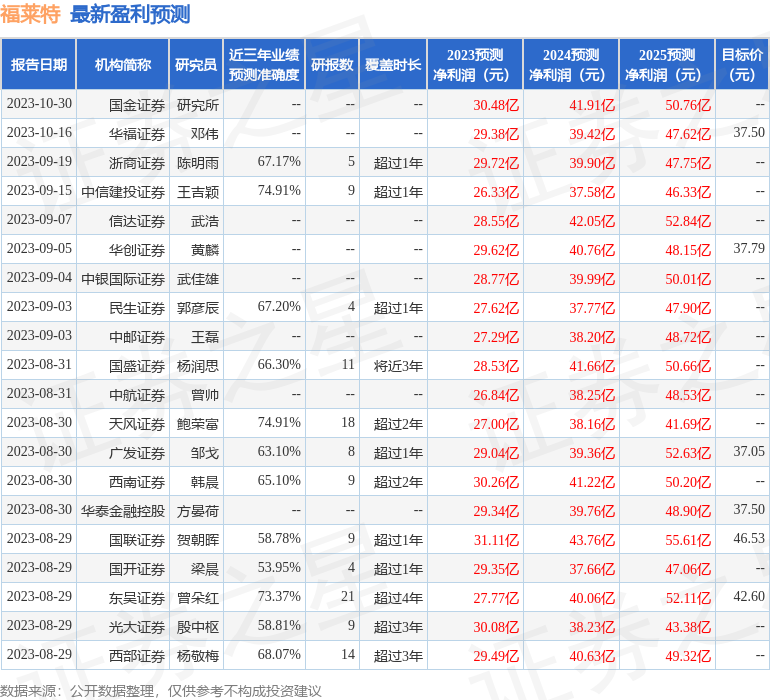Click the 43.76亿 profit forecast value
The height and width of the screenshot is (700, 770).
[x=592, y=540]
